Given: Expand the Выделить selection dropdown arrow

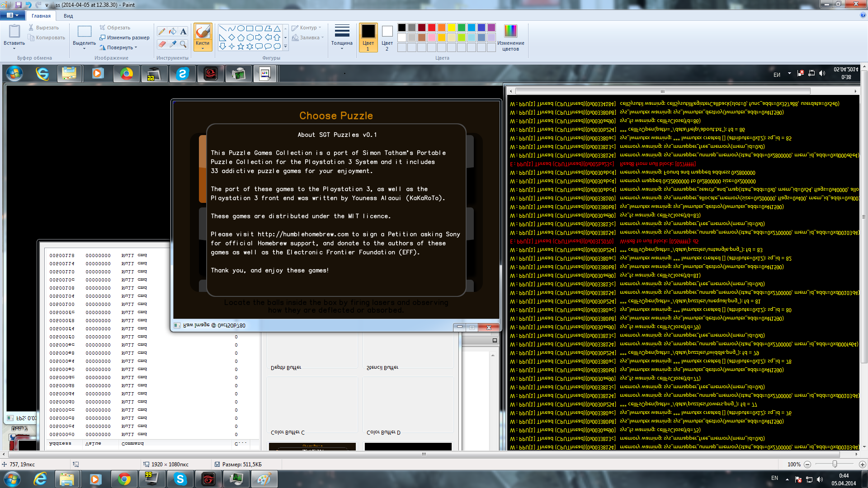Looking at the screenshot, I should pos(84,48).
